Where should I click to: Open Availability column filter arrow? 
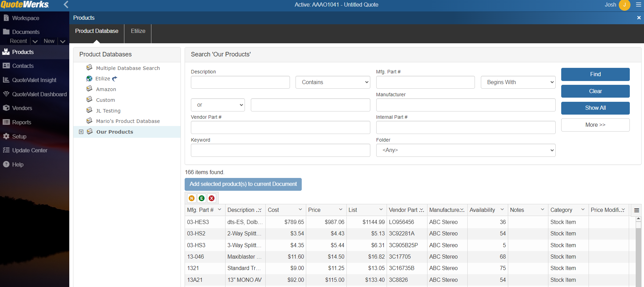click(x=502, y=209)
